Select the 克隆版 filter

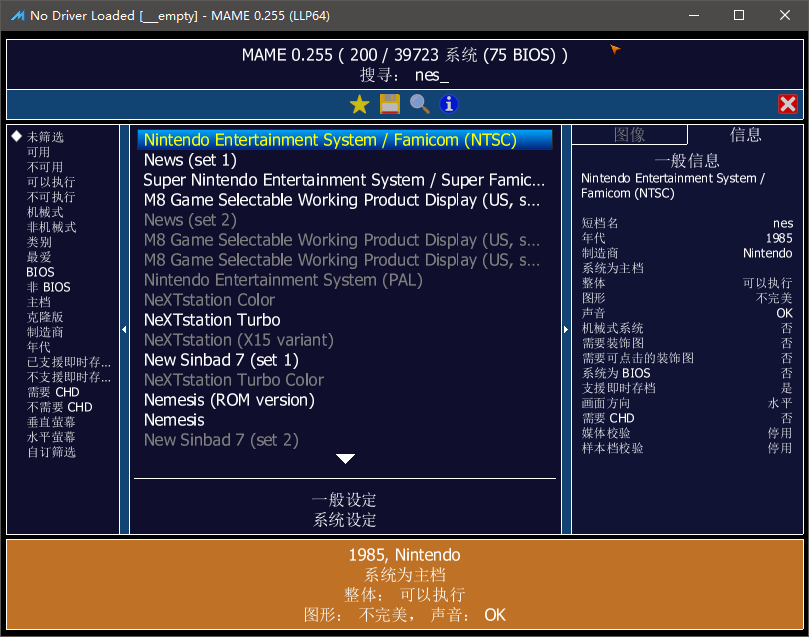coord(45,317)
